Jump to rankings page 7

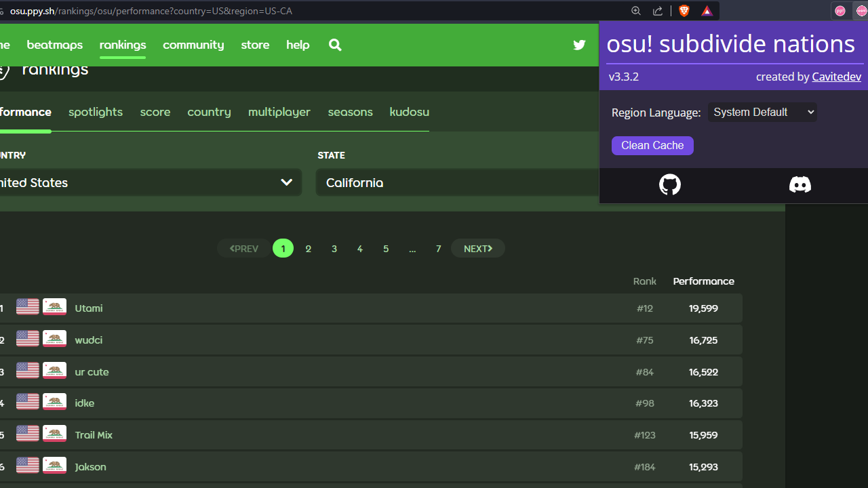[439, 249]
